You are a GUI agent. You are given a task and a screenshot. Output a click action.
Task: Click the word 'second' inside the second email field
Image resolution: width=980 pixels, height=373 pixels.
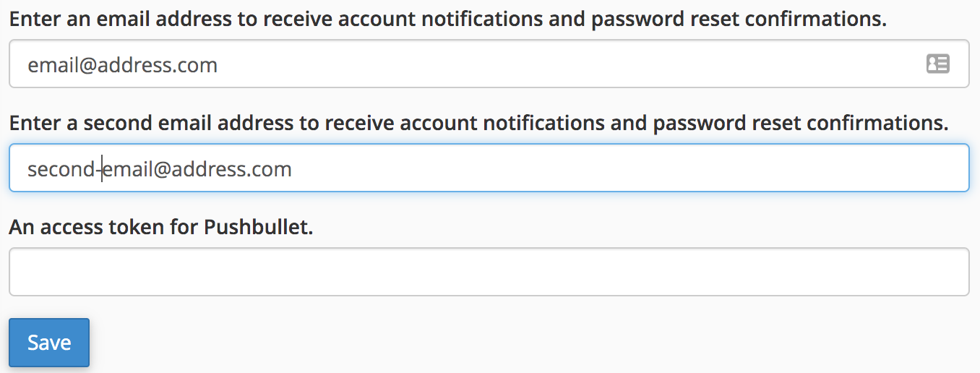click(61, 170)
